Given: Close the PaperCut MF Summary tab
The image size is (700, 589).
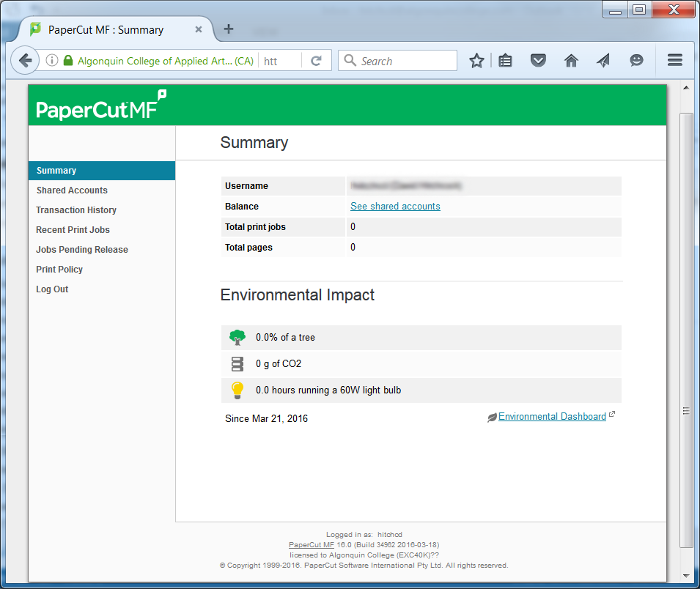Looking at the screenshot, I should pyautogui.click(x=199, y=30).
